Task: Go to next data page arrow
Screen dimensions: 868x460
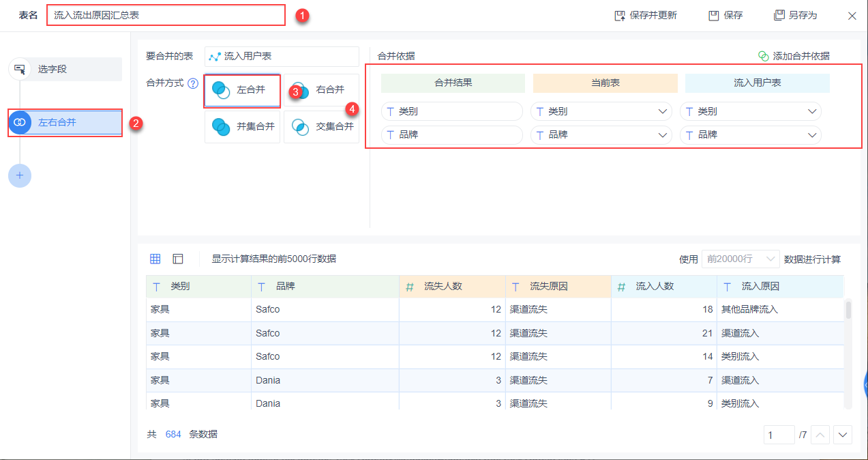Action: (843, 435)
